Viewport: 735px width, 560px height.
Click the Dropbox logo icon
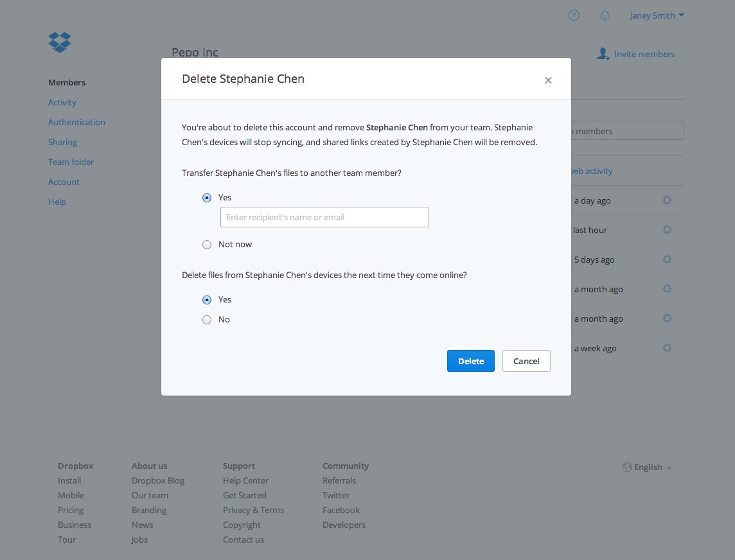coord(60,42)
